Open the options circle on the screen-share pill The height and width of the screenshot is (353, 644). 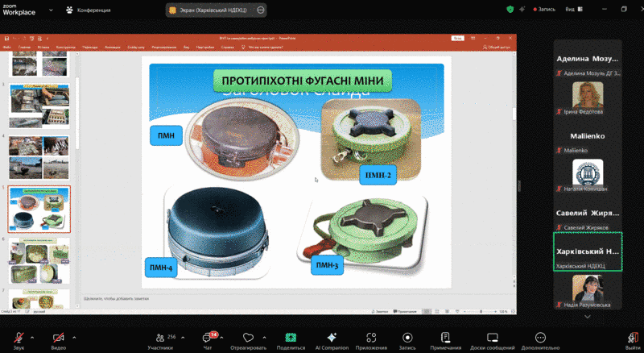click(x=260, y=10)
